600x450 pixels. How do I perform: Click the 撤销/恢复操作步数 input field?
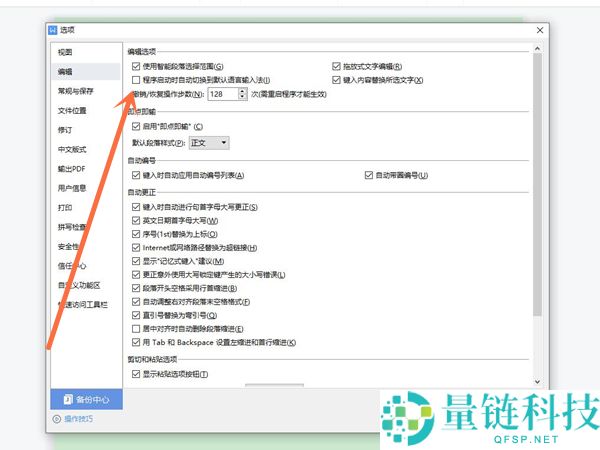[222, 94]
